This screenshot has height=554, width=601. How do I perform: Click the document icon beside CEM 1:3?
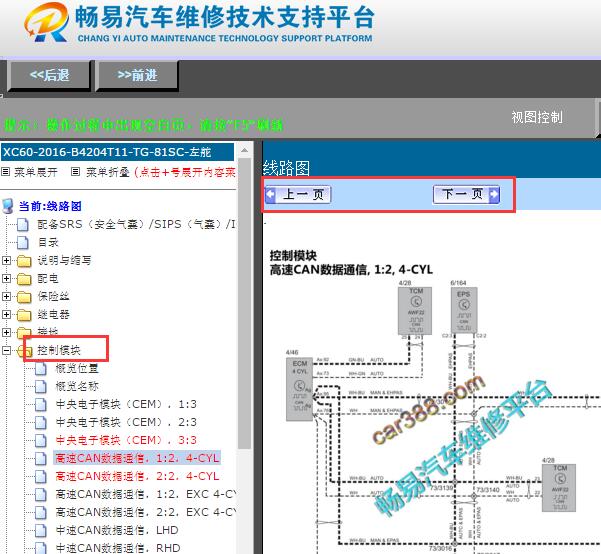click(41, 404)
